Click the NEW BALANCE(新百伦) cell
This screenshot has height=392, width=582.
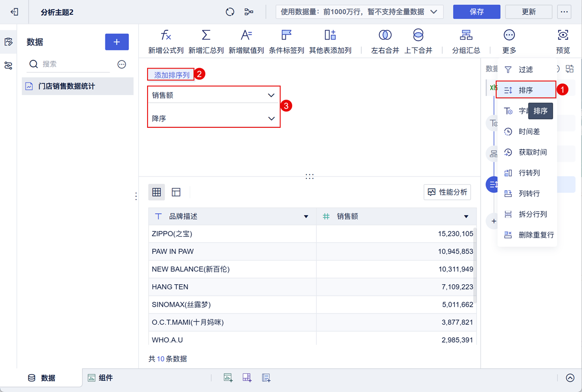click(232, 269)
